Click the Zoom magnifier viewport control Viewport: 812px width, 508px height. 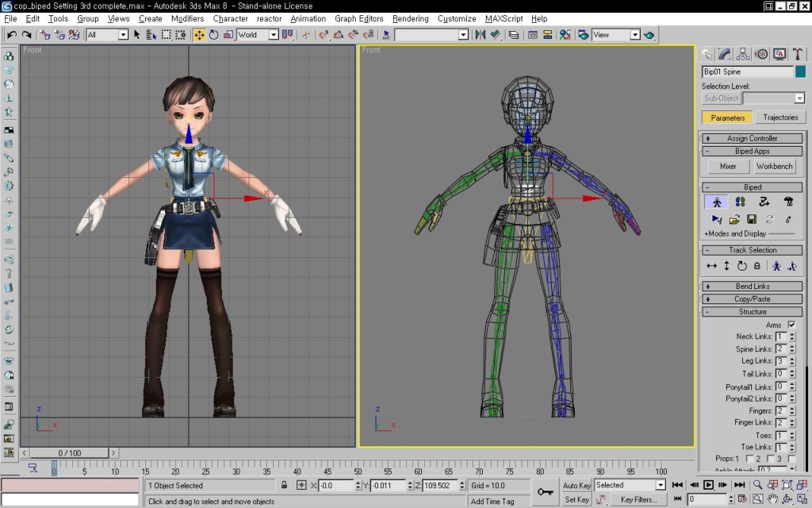(x=757, y=485)
